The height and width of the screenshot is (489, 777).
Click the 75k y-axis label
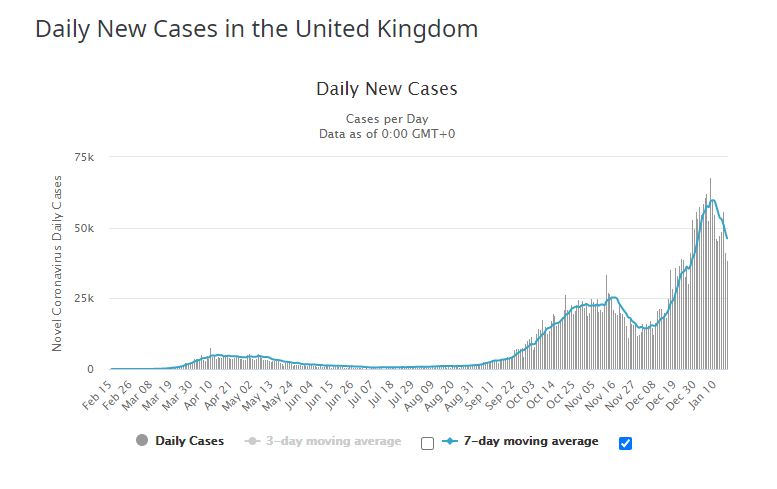coord(83,158)
